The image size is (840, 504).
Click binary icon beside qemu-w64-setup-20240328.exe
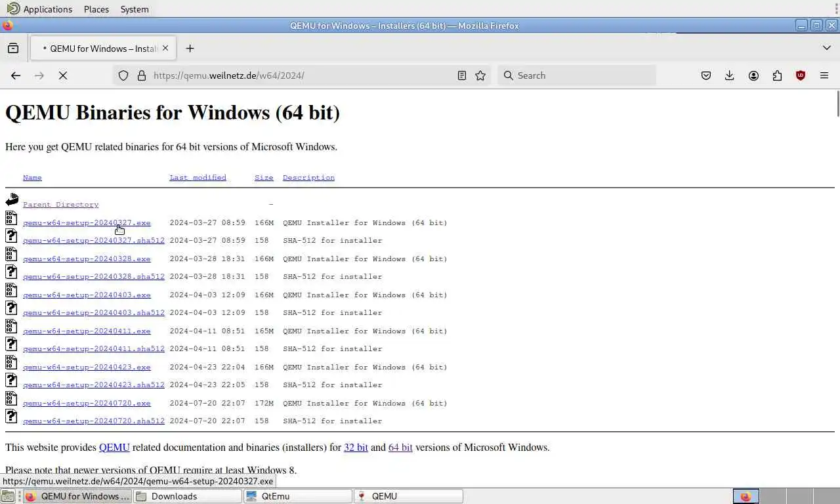click(x=11, y=254)
